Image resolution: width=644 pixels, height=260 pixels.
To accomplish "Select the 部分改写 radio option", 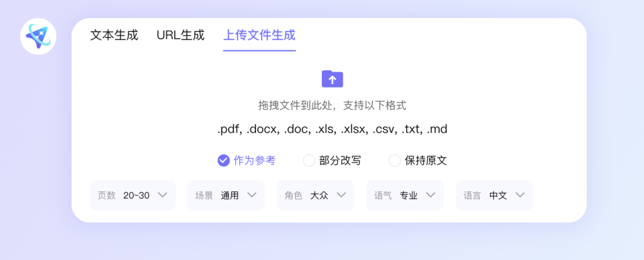I will click(x=332, y=160).
